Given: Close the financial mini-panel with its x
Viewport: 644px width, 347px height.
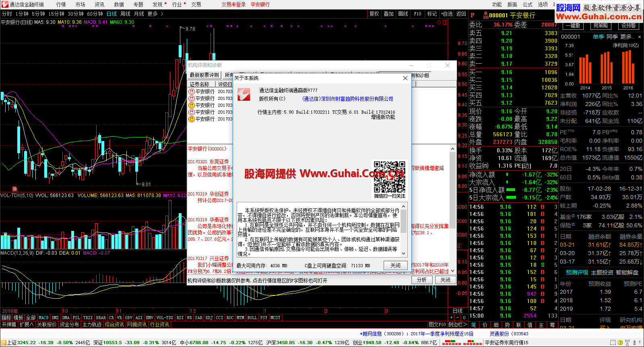Looking at the screenshot, I should click(640, 37).
